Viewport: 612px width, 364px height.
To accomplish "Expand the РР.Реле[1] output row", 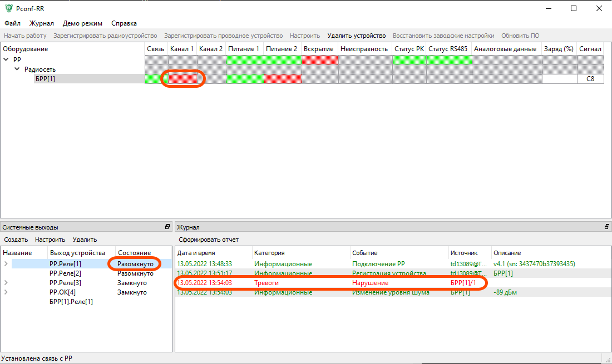I will [x=6, y=264].
